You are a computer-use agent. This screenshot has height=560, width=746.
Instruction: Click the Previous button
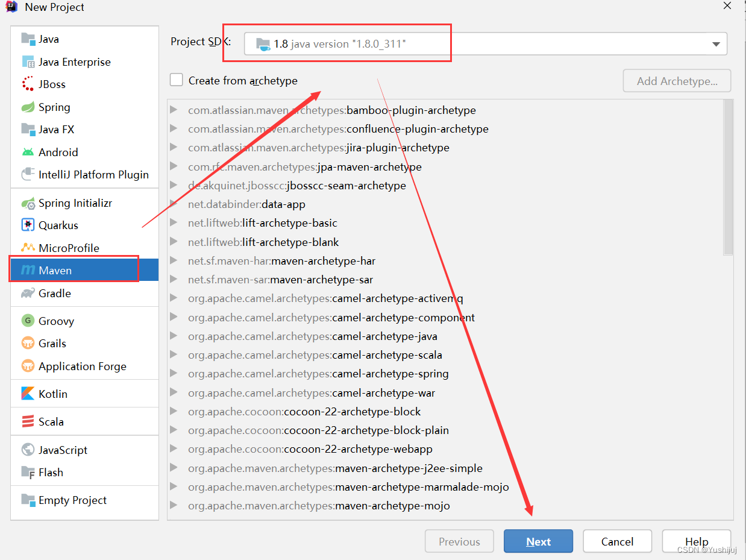459,541
